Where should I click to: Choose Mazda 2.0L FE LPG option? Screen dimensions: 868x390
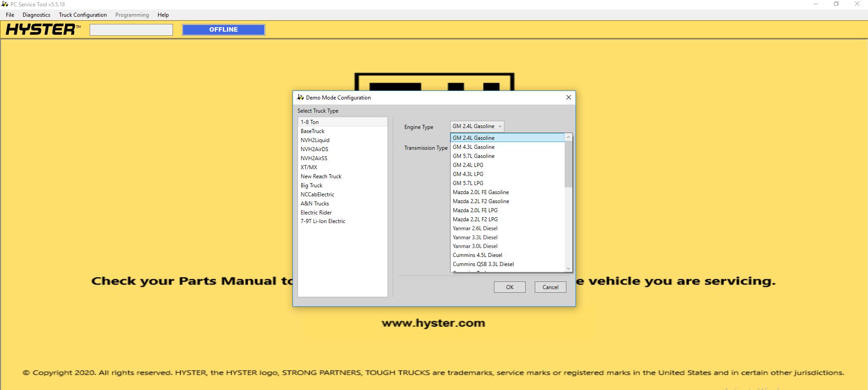508,210
